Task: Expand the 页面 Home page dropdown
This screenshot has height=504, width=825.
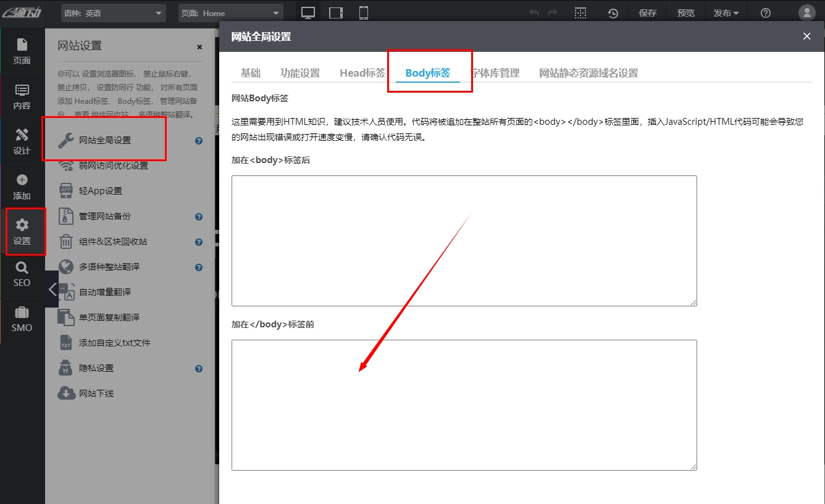Action: 230,13
